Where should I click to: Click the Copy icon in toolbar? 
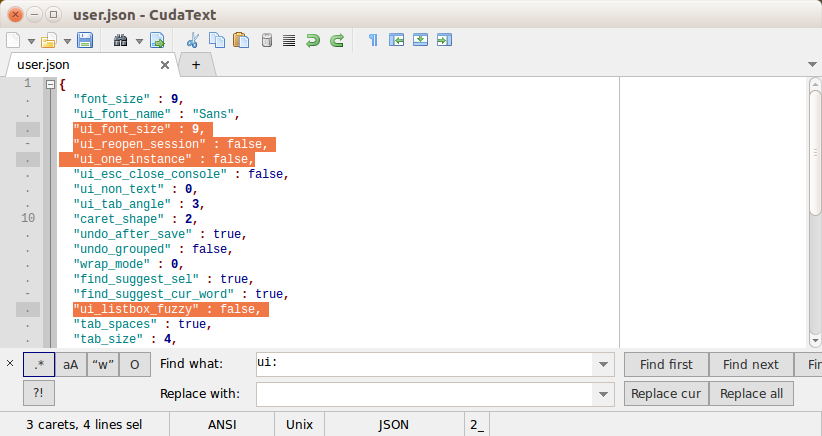pyautogui.click(x=217, y=40)
